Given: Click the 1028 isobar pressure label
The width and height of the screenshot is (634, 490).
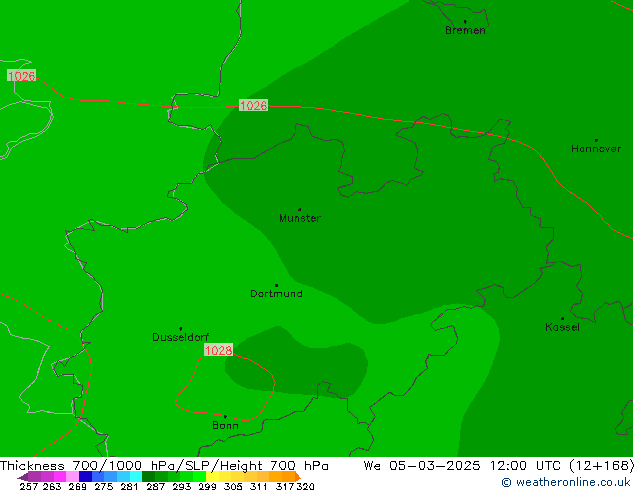Looking at the screenshot, I should 218,350.
